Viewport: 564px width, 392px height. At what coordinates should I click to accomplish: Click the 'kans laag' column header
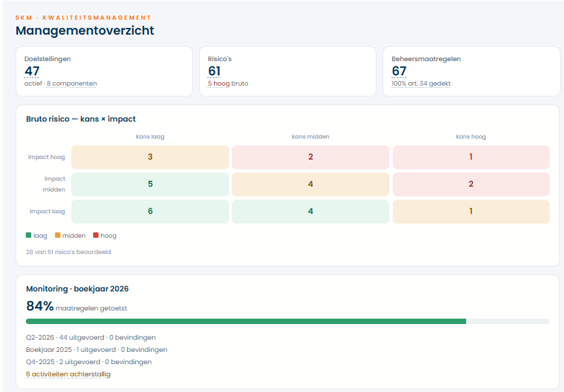point(150,137)
